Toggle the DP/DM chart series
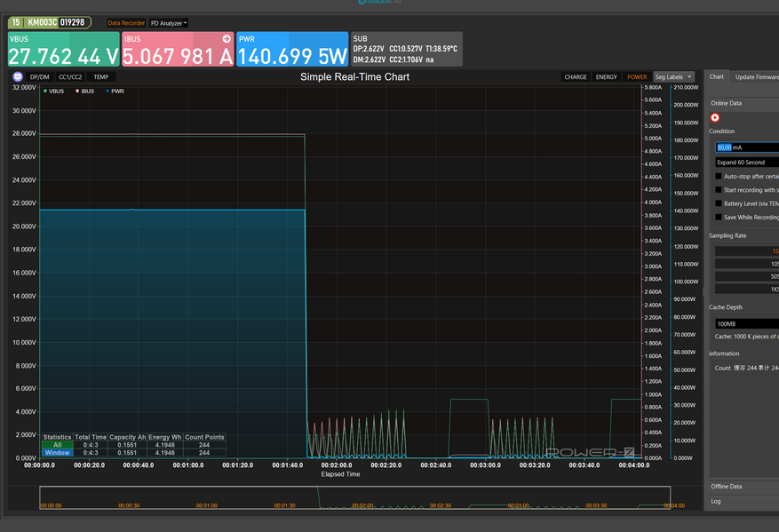The image size is (779, 532). point(40,77)
